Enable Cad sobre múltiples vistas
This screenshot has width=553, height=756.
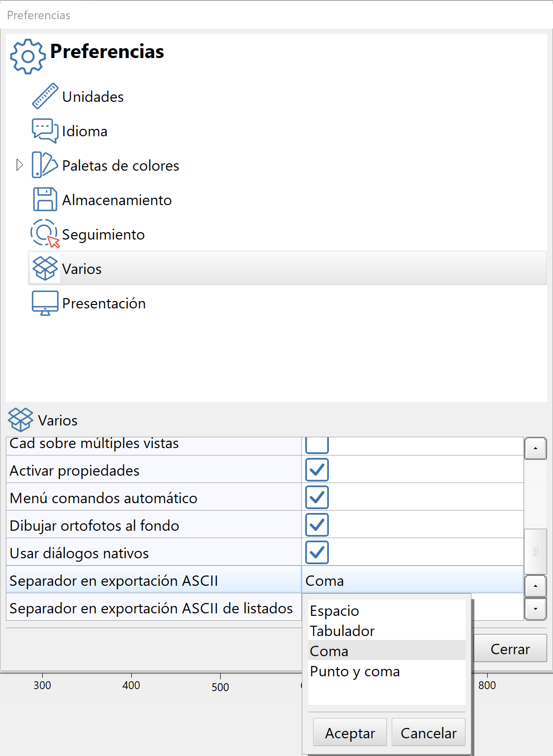[x=317, y=444]
